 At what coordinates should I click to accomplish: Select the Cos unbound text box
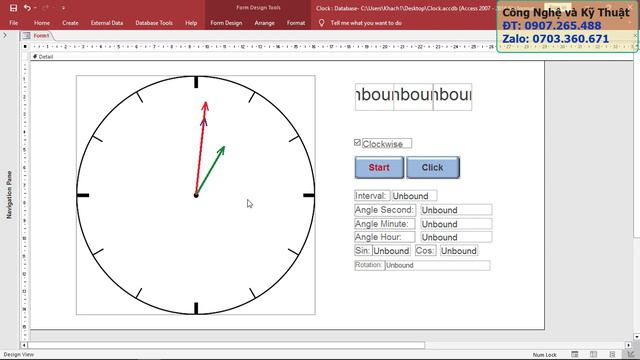(x=459, y=251)
